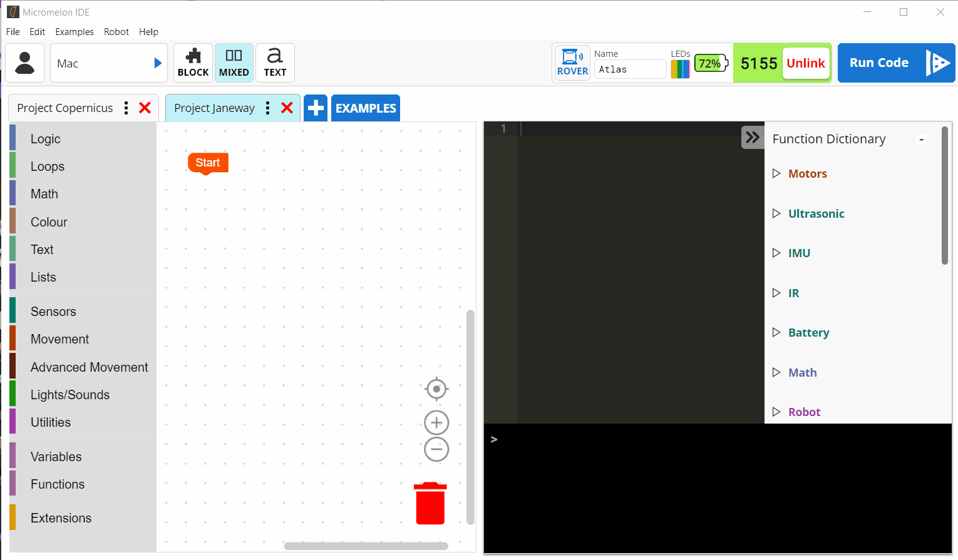Select the orange Start block
This screenshot has width=958, height=560.
pos(208,163)
